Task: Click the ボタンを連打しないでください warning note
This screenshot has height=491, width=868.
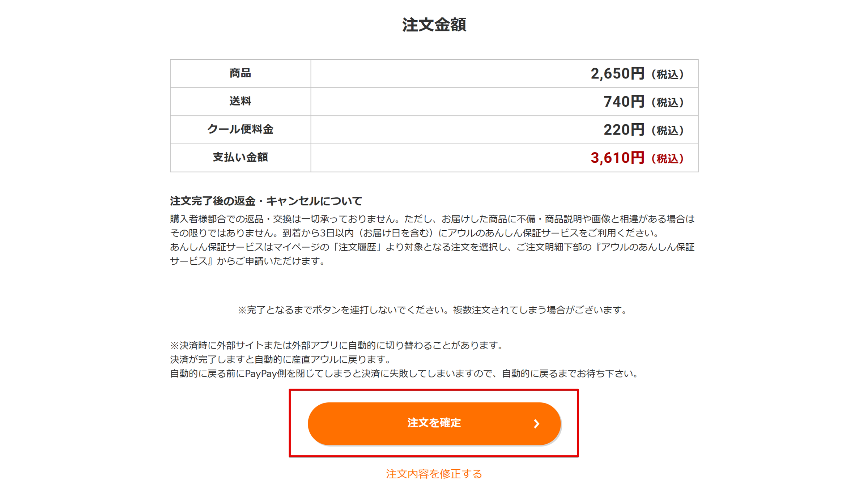Action: [x=432, y=310]
